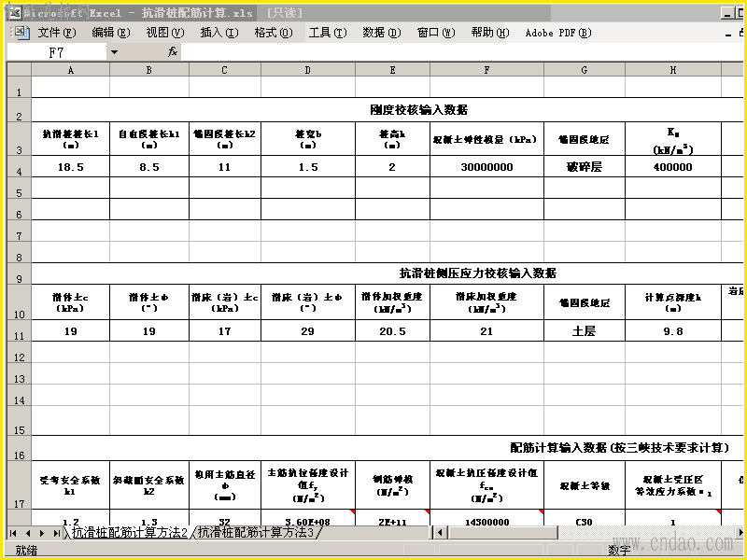
Task: Click the left arrow of the horizontal scrollbar
Action: click(440, 532)
